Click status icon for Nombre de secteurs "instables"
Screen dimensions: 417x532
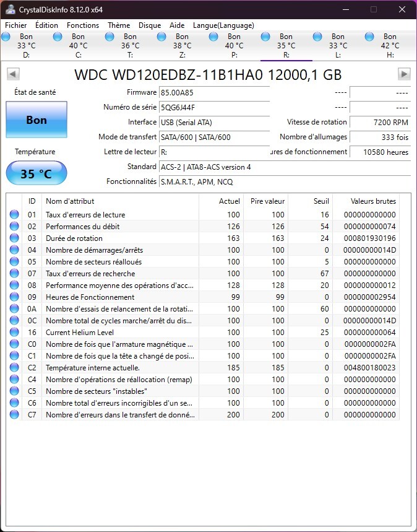point(14,391)
